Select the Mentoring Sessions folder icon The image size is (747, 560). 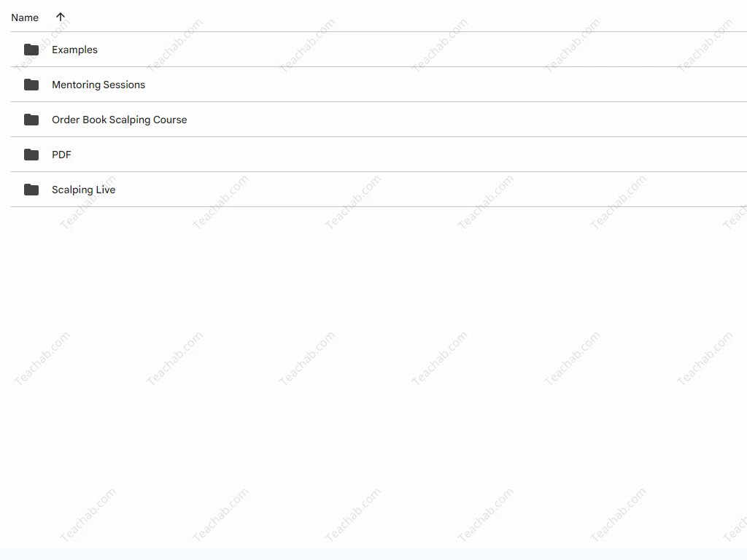tap(31, 85)
